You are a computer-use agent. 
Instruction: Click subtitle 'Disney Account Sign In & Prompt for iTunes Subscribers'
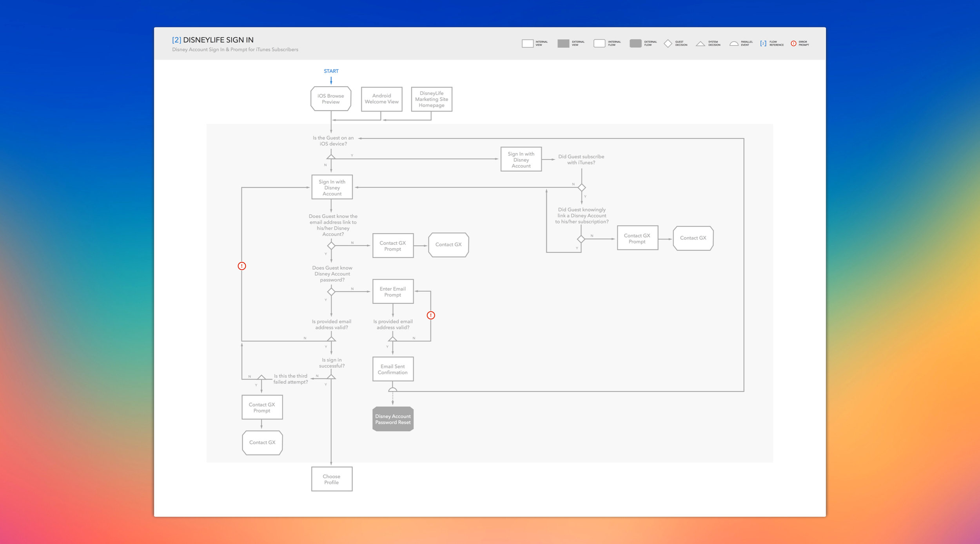coord(235,50)
